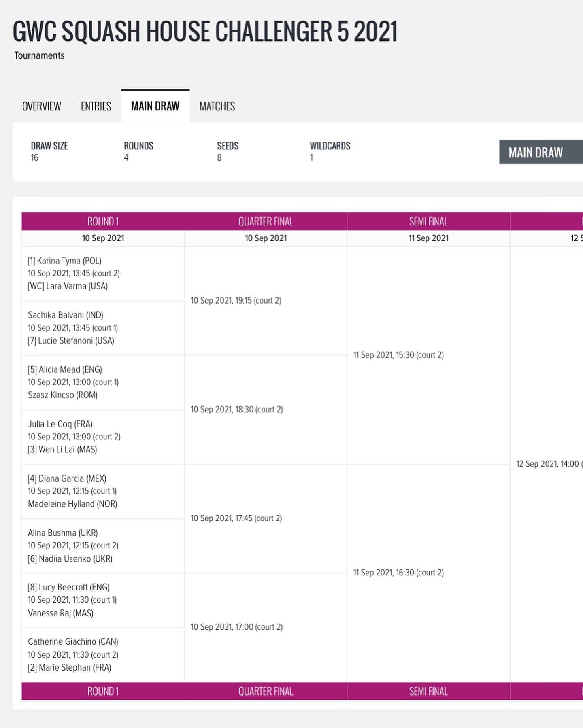Image resolution: width=583 pixels, height=728 pixels.
Task: Select the 15:30 semi final slot
Action: click(398, 355)
